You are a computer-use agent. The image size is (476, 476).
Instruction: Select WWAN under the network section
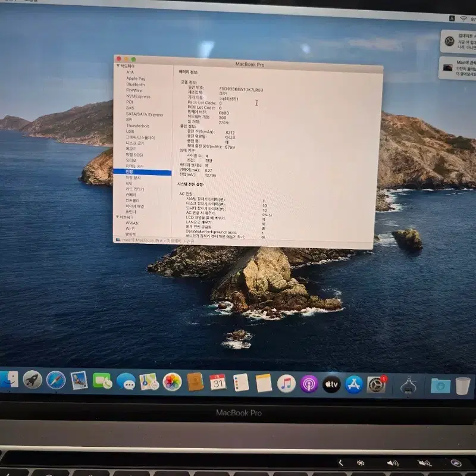tap(132, 223)
